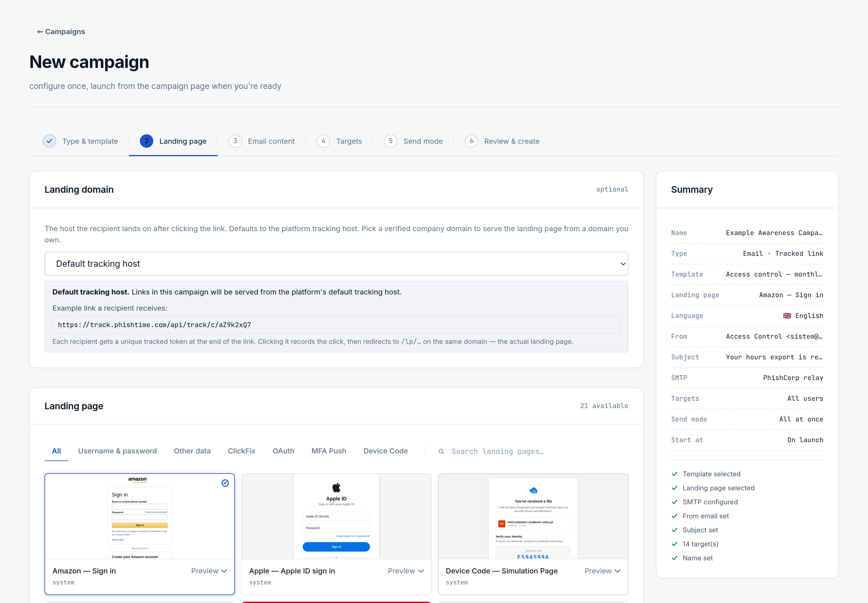Click the 14 target(s) checkmark icon
868x603 pixels.
coord(674,544)
